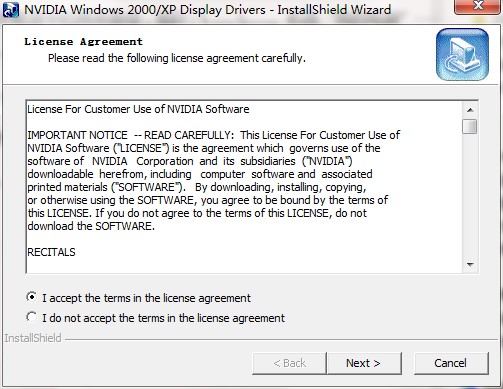The height and width of the screenshot is (389, 503).
Task: Click the Next > button
Action: tap(364, 363)
